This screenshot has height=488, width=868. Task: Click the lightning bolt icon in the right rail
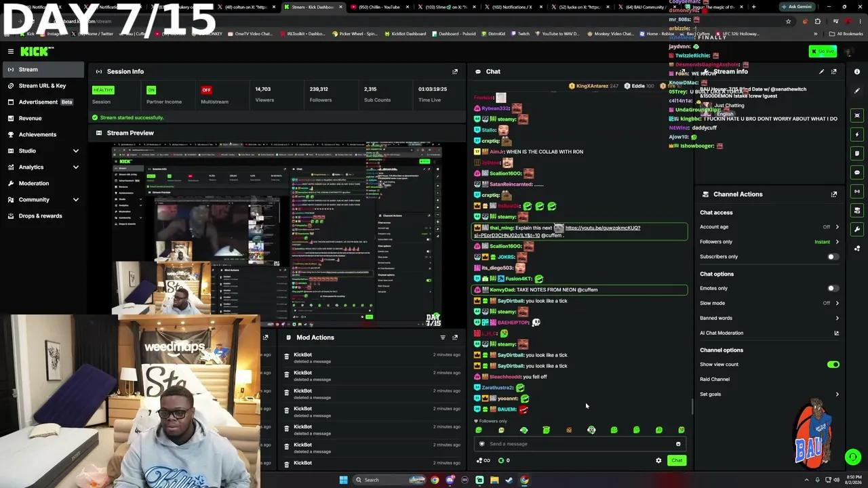coord(857,134)
